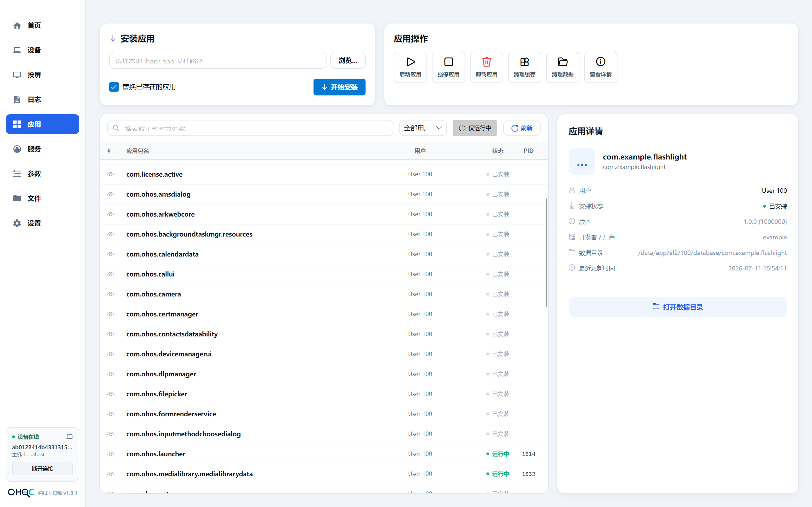Open the 全部用户 dropdown
The width and height of the screenshot is (812, 507).
(x=423, y=128)
